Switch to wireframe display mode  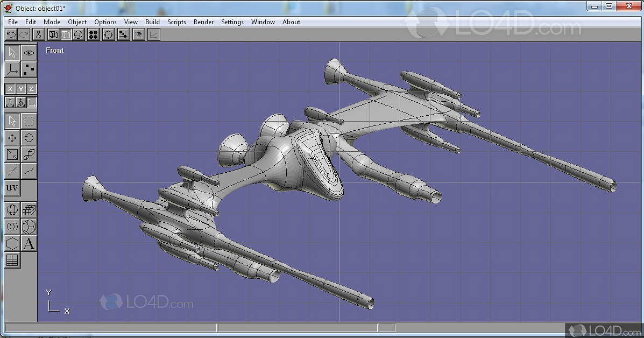tap(53, 35)
